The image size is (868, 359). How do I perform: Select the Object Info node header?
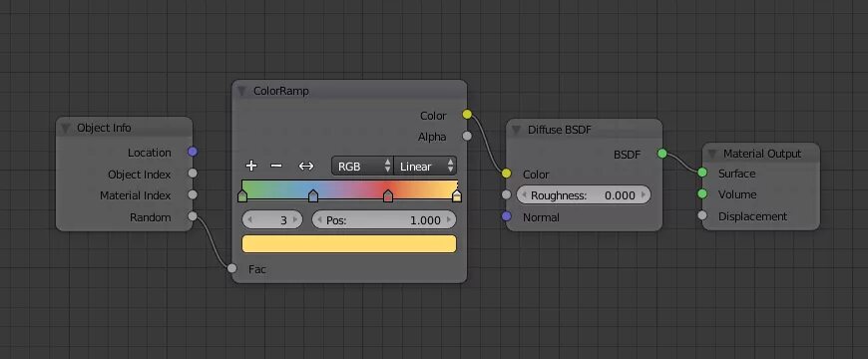[124, 128]
